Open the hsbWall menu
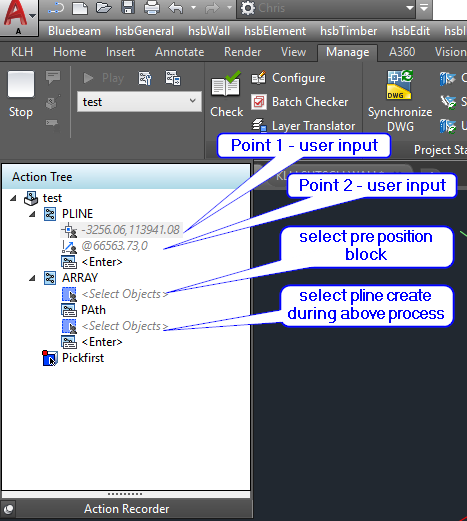The image size is (467, 521). [x=209, y=31]
